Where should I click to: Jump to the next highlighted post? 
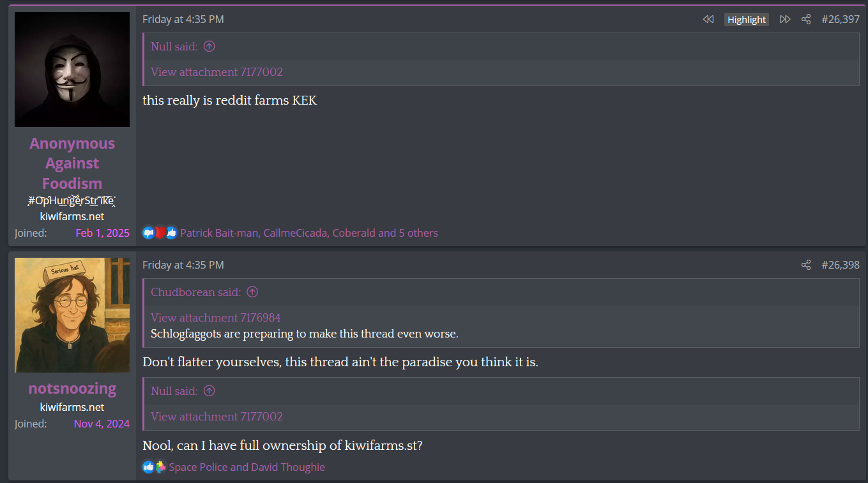(x=785, y=19)
